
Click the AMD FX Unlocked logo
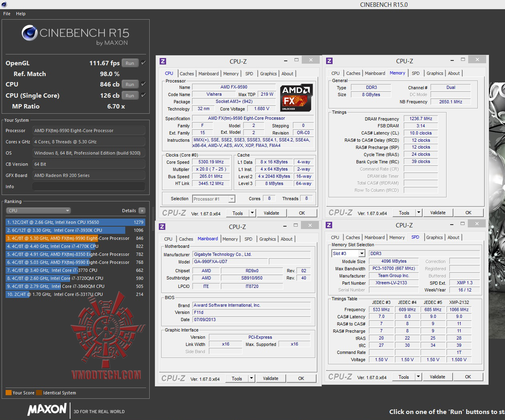296,98
